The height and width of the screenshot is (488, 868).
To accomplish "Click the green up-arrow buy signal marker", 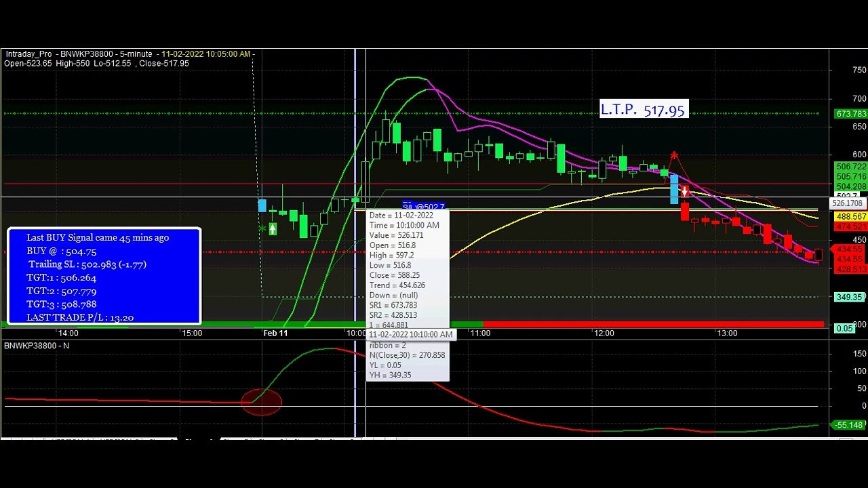I will 273,229.
